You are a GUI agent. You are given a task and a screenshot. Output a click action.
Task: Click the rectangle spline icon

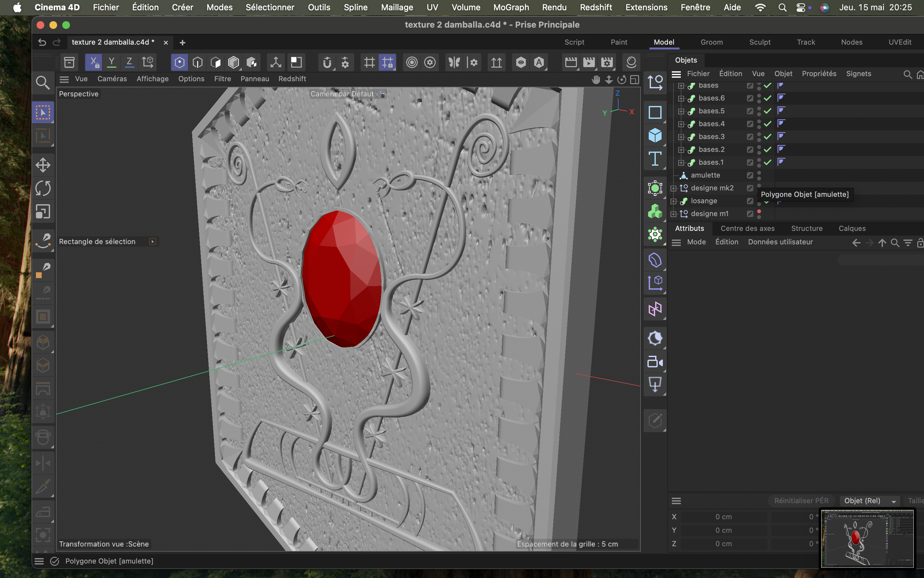point(655,112)
